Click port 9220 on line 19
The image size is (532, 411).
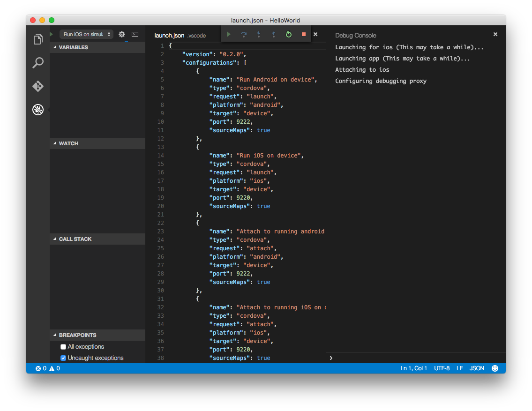[x=243, y=198]
